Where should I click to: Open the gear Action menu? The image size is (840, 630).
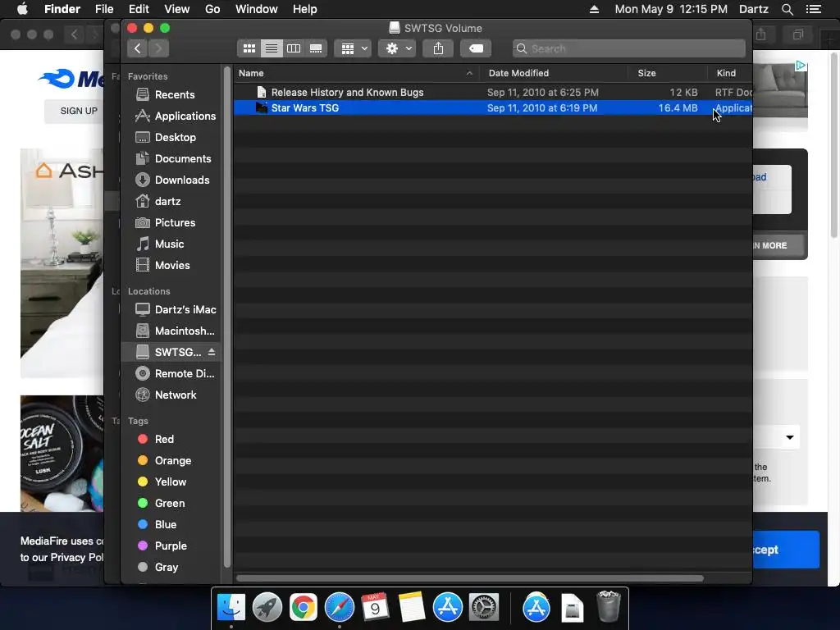click(x=398, y=48)
